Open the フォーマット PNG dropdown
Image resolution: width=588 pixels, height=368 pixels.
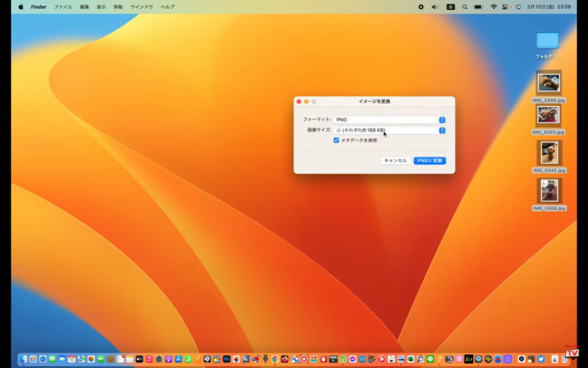(x=390, y=120)
